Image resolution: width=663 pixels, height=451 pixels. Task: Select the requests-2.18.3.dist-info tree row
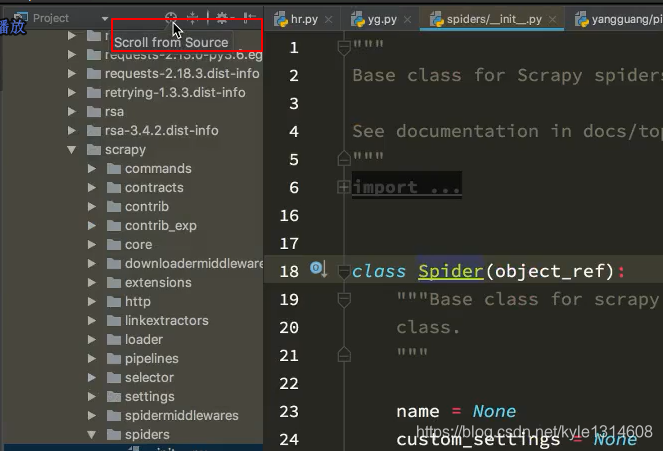[134, 74]
